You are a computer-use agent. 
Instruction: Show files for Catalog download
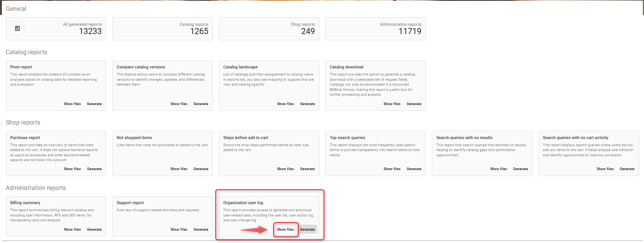(392, 104)
